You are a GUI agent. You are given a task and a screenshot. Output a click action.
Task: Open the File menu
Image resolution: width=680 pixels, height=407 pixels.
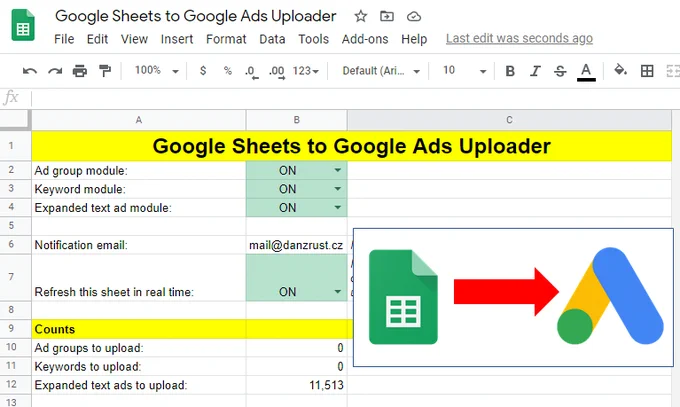(64, 39)
